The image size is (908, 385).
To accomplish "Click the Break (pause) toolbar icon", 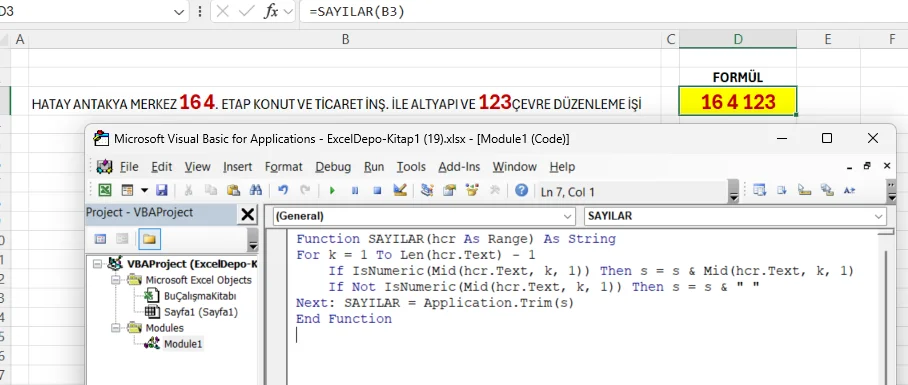I will 355,191.
